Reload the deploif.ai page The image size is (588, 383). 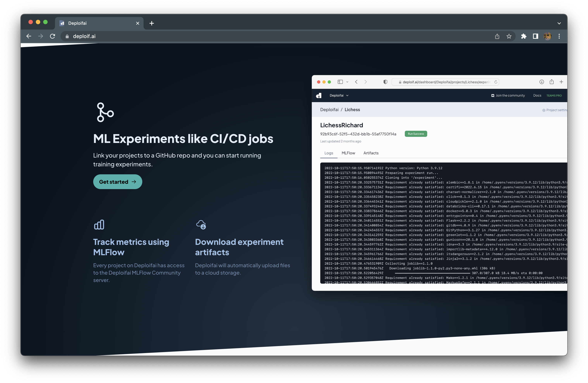pos(52,36)
